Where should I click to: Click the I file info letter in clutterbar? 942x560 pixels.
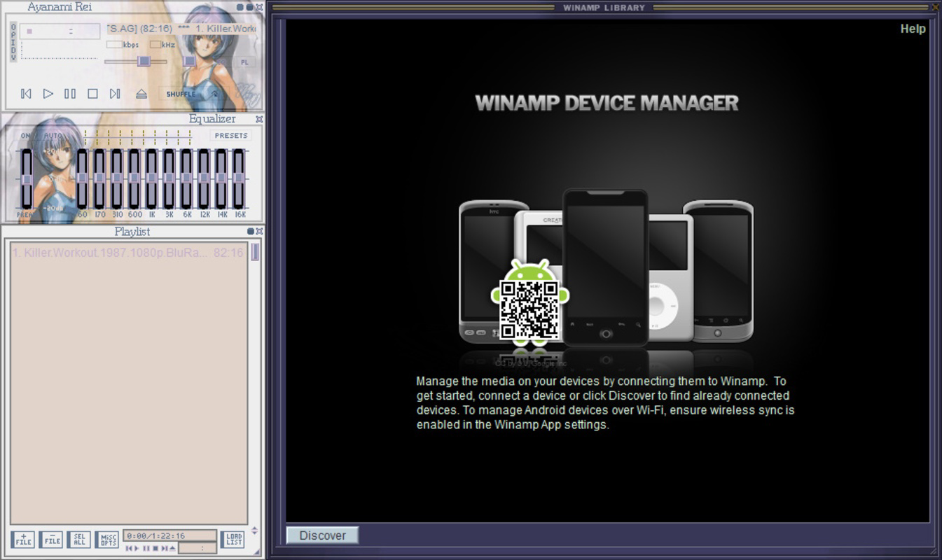pos(13,43)
